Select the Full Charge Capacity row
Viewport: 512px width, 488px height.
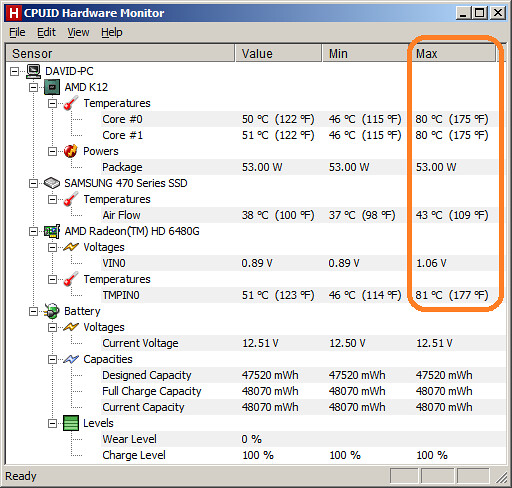[303, 391]
